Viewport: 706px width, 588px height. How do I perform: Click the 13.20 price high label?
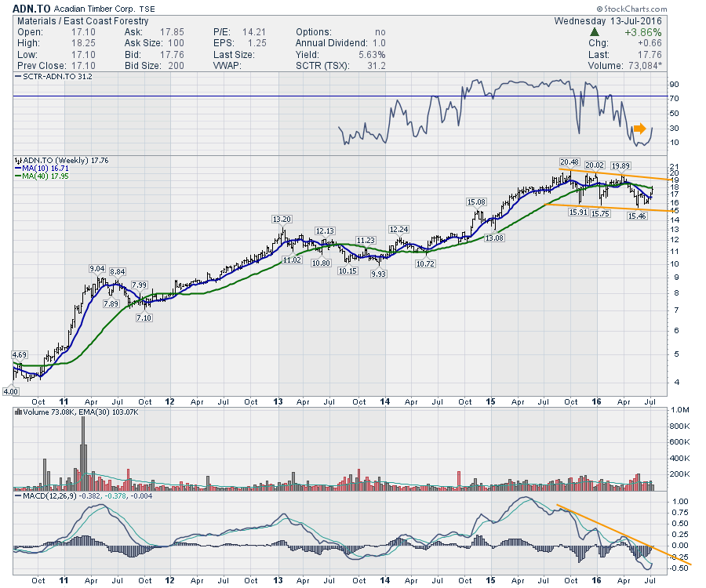282,219
